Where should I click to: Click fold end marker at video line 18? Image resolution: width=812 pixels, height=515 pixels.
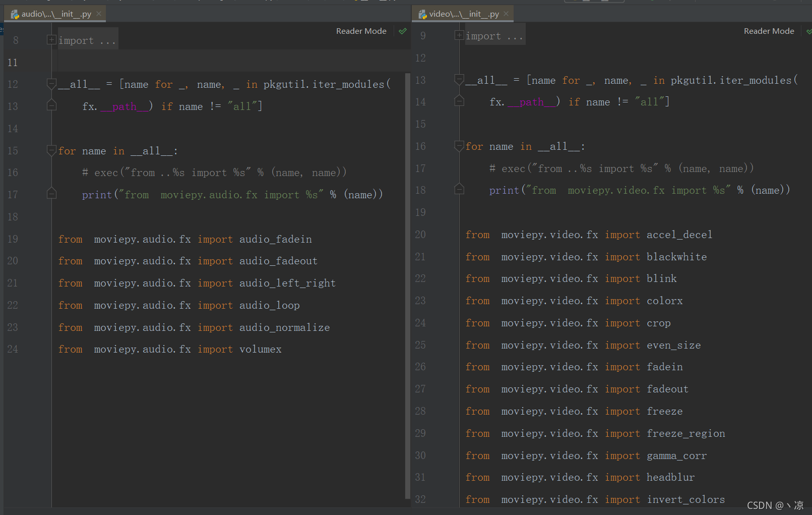click(459, 189)
